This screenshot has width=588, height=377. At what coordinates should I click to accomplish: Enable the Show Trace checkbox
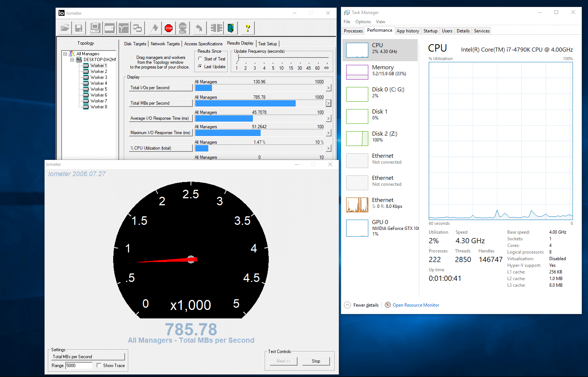click(x=99, y=365)
